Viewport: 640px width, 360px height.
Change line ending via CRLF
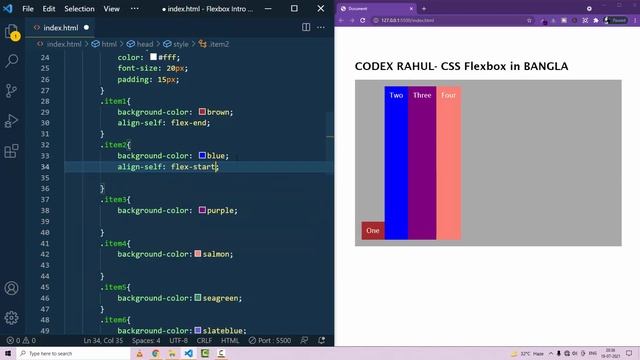pyautogui.click(x=204, y=340)
